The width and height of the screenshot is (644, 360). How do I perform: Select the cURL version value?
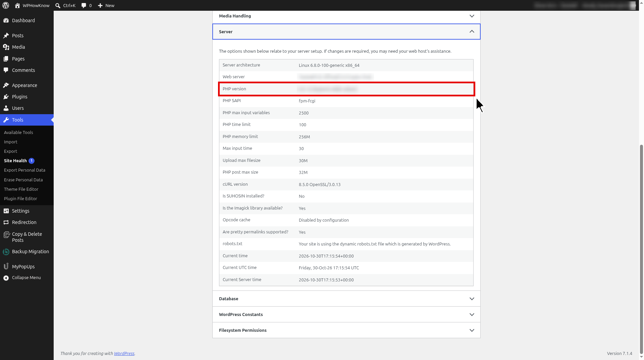[x=320, y=184]
